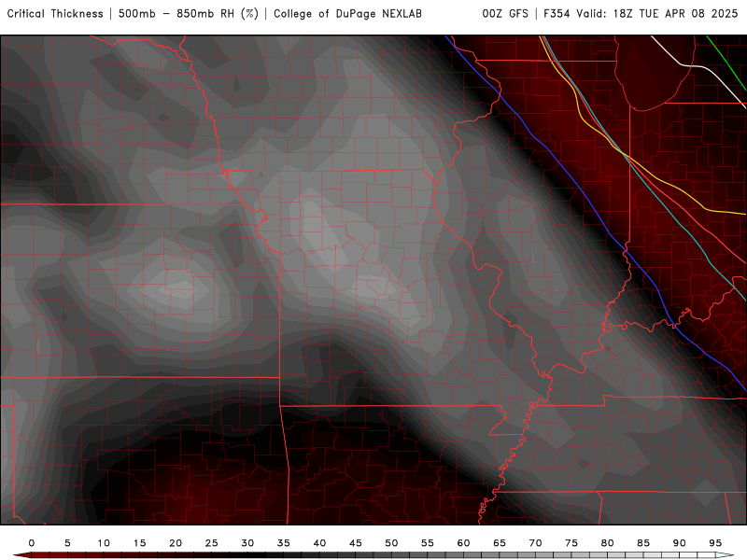Click the "80" value on the color scale

tap(608, 543)
